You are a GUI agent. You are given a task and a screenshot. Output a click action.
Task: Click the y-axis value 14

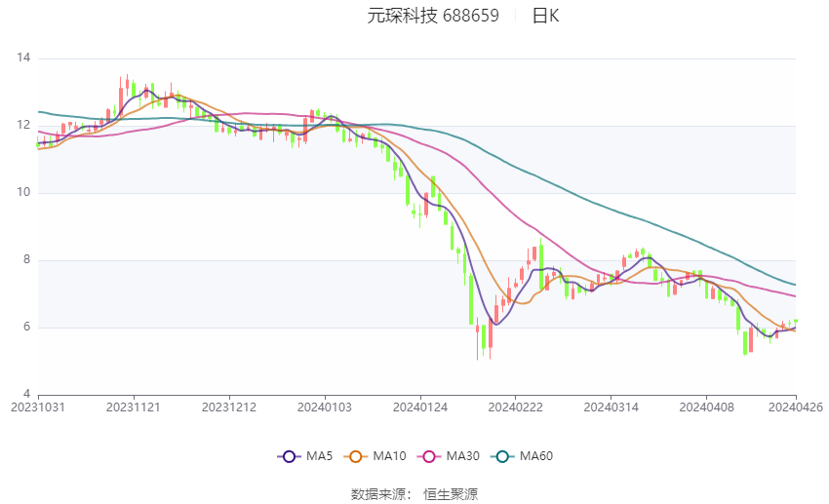pos(23,58)
